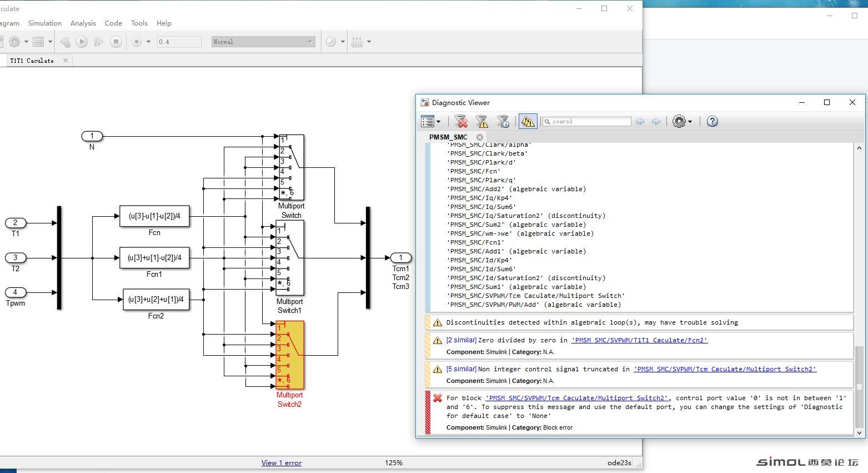Open the Multiport Switch2 link in the warning
868x473 pixels.
pos(725,369)
